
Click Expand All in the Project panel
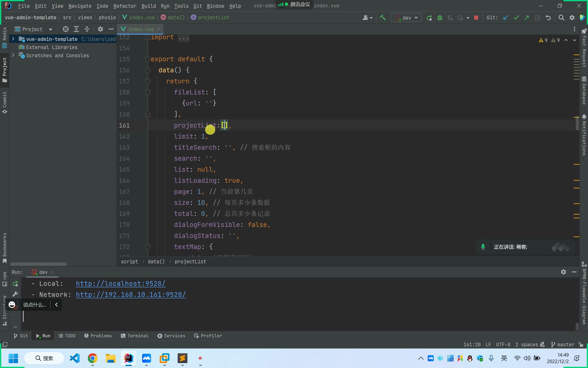pyautogui.click(x=76, y=29)
